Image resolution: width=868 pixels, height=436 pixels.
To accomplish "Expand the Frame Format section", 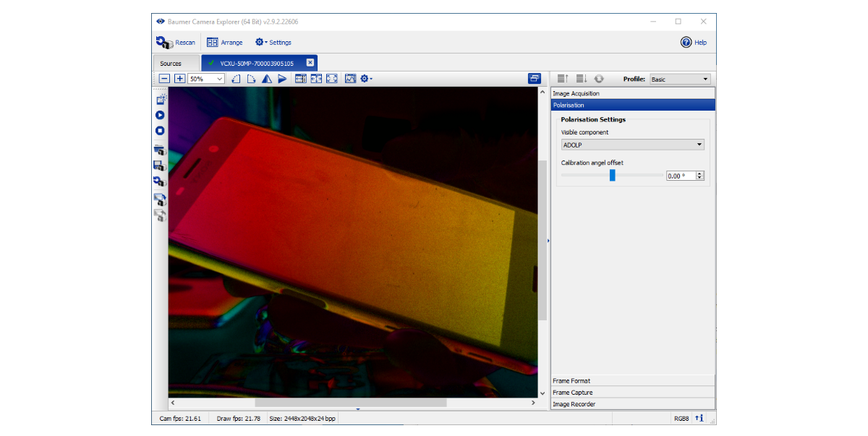I will 633,380.
